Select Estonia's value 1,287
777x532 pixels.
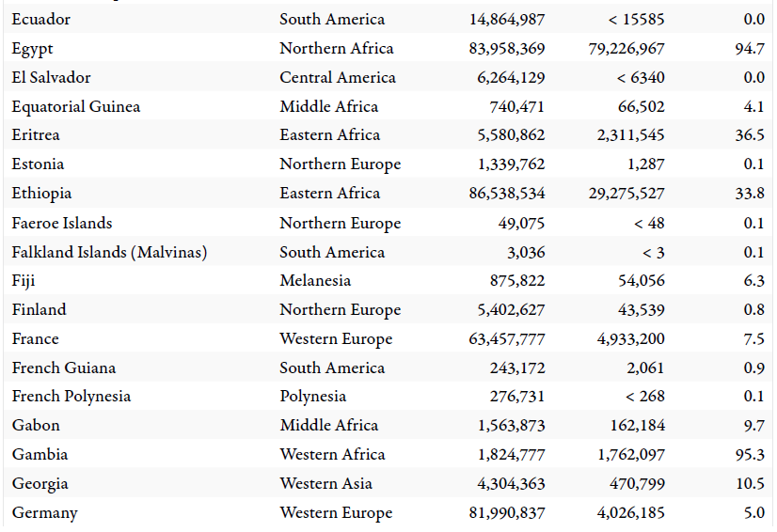(x=646, y=164)
